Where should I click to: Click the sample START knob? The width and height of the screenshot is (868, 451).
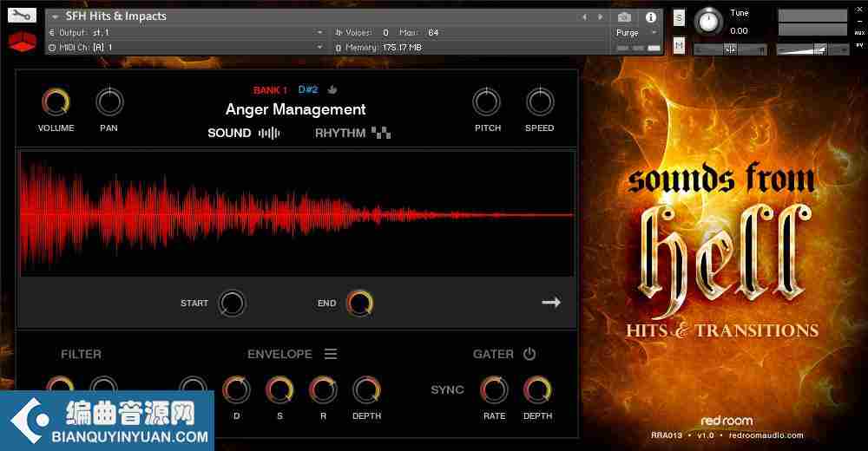click(232, 303)
